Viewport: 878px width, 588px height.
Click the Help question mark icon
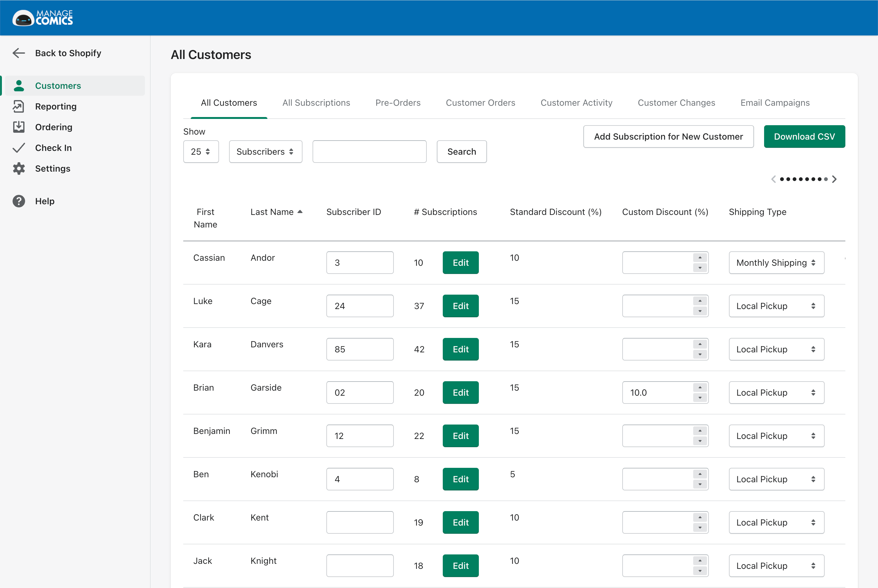19,201
